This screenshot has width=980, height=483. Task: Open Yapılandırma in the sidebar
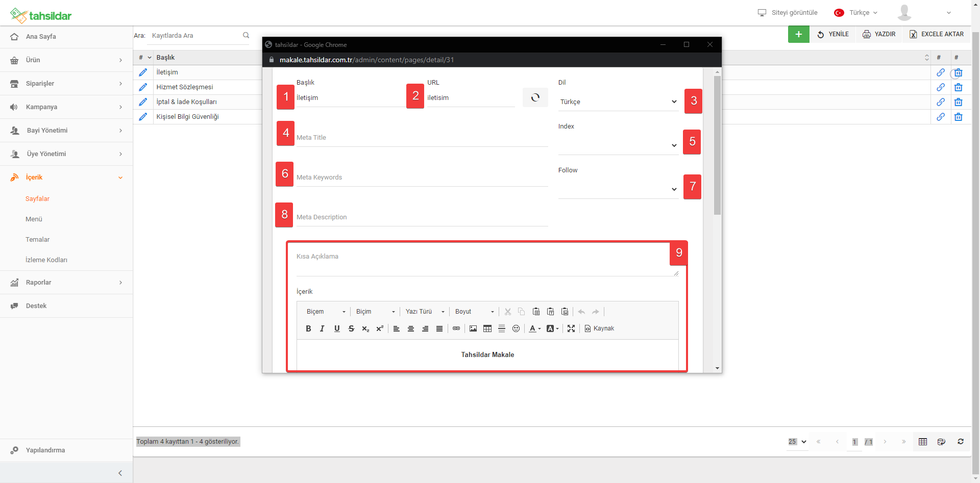click(66, 450)
